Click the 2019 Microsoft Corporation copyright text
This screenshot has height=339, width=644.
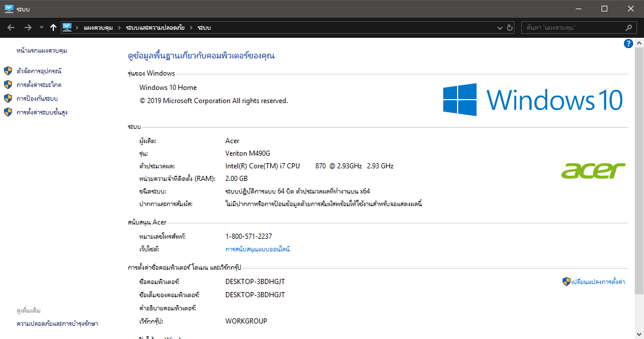coord(213,100)
